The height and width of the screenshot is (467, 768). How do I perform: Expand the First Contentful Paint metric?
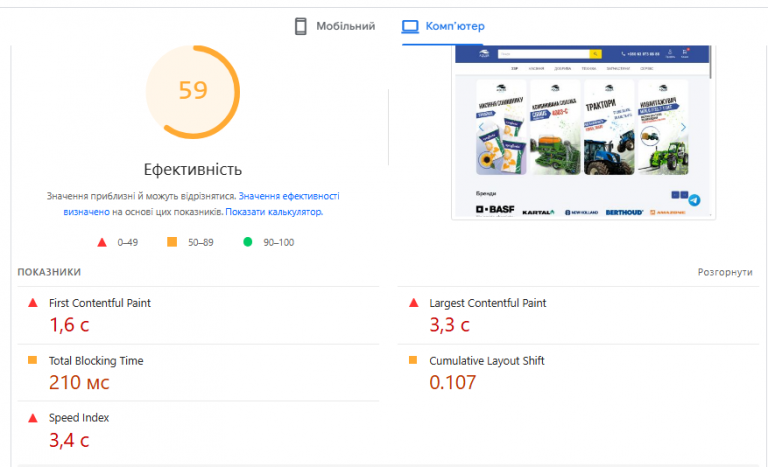(x=100, y=303)
